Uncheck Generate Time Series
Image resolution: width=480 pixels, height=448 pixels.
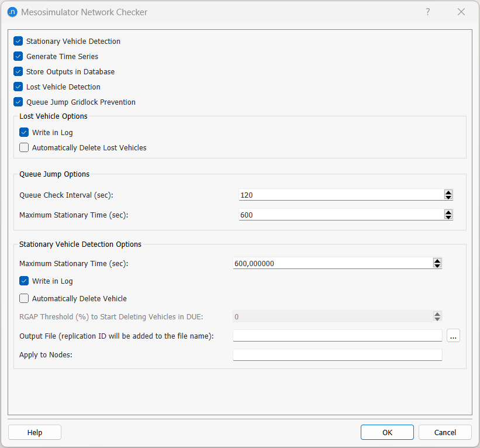tap(18, 56)
